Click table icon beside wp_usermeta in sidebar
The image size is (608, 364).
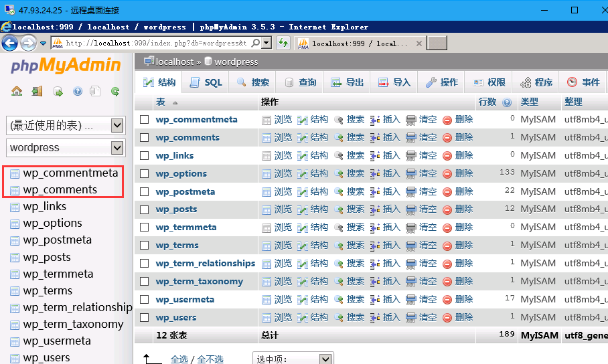pyautogui.click(x=15, y=341)
